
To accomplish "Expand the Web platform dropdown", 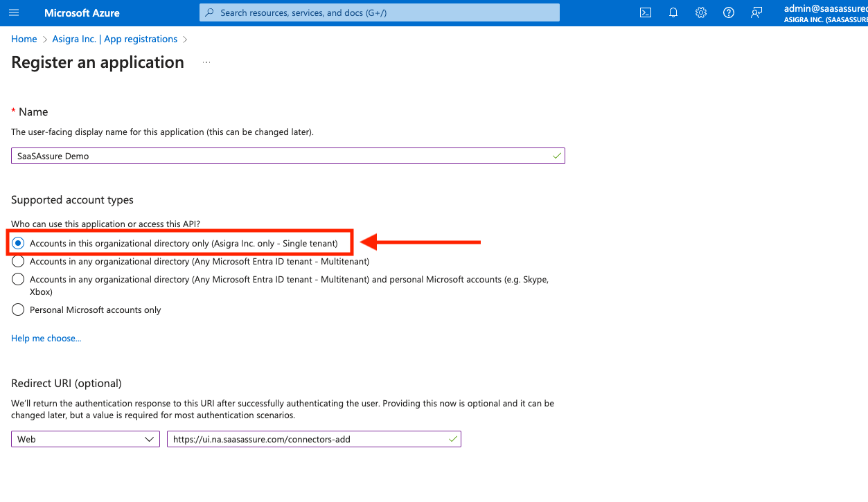I will [85, 439].
